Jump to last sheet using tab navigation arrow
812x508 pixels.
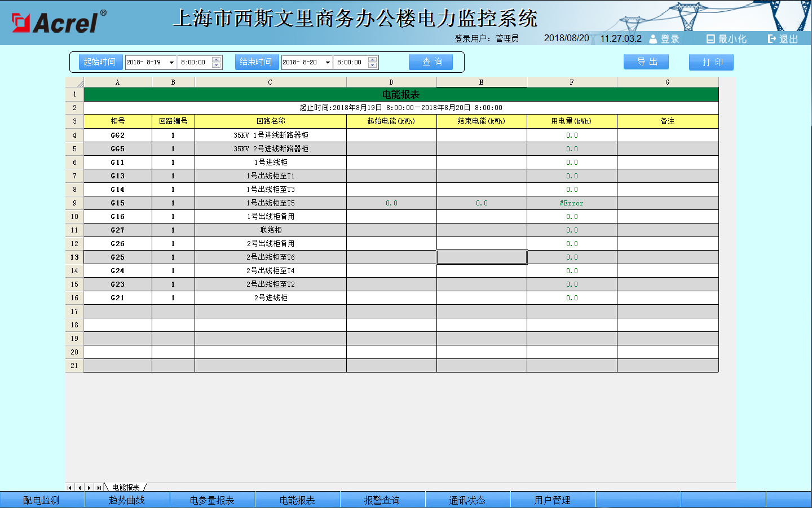coord(99,488)
